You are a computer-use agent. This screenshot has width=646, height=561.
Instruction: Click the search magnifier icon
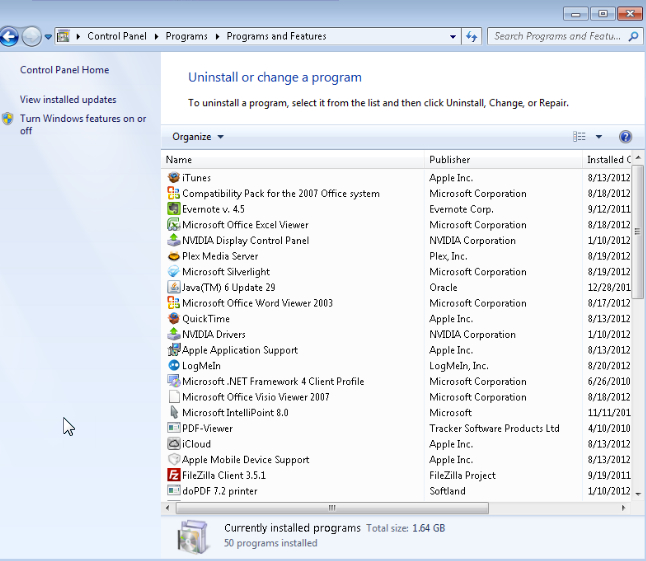633,37
